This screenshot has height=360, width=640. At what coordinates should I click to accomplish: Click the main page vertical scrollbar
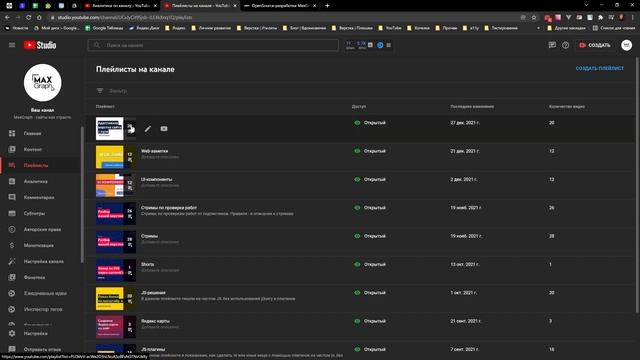pos(638,186)
